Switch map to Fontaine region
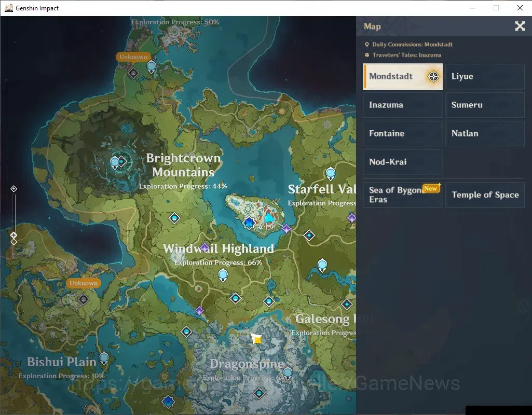 403,134
